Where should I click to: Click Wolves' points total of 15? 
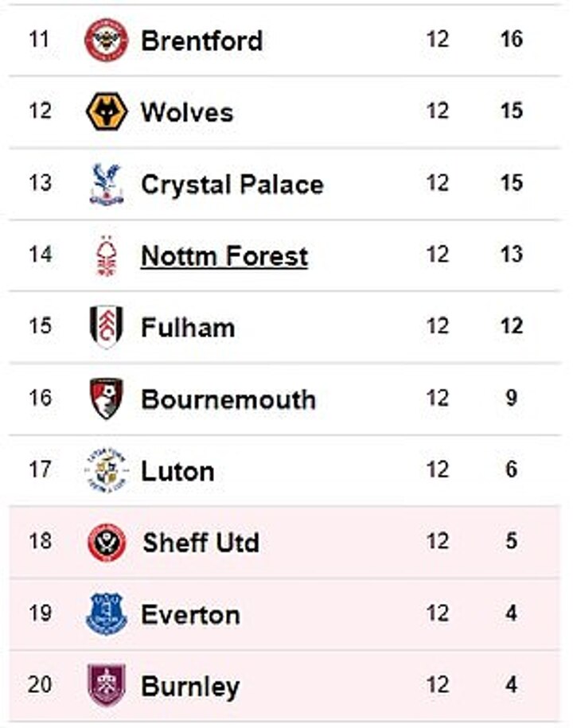tap(512, 111)
